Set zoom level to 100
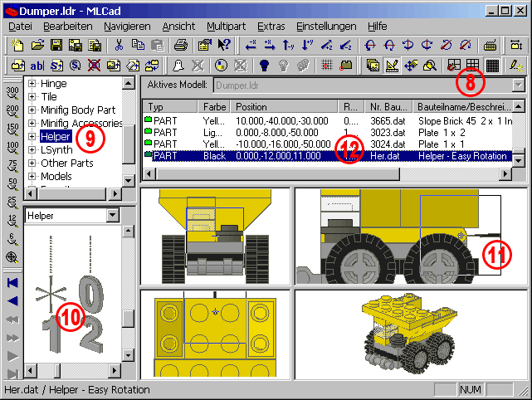 (12, 148)
